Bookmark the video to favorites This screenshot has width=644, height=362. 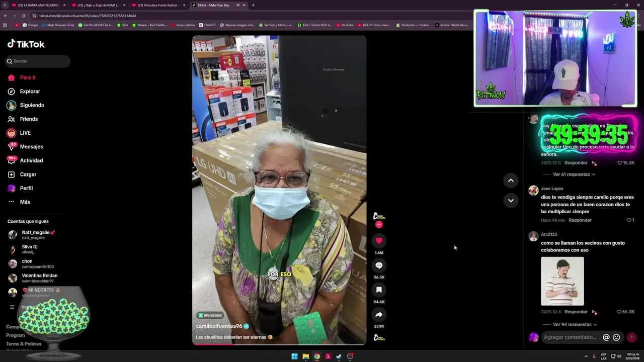coord(379,290)
